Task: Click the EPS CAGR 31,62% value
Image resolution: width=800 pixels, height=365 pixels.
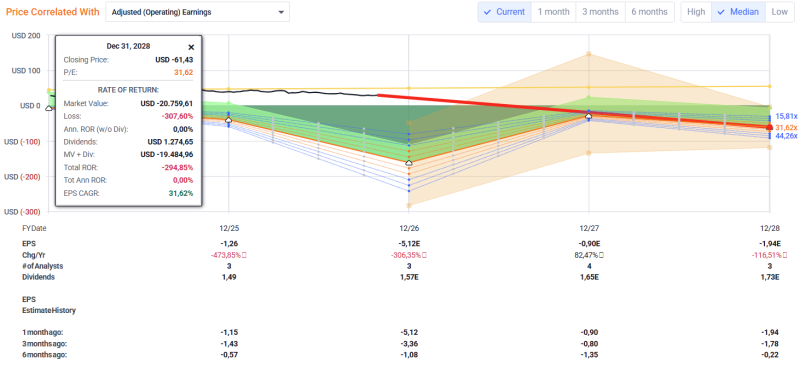Action: pos(181,193)
